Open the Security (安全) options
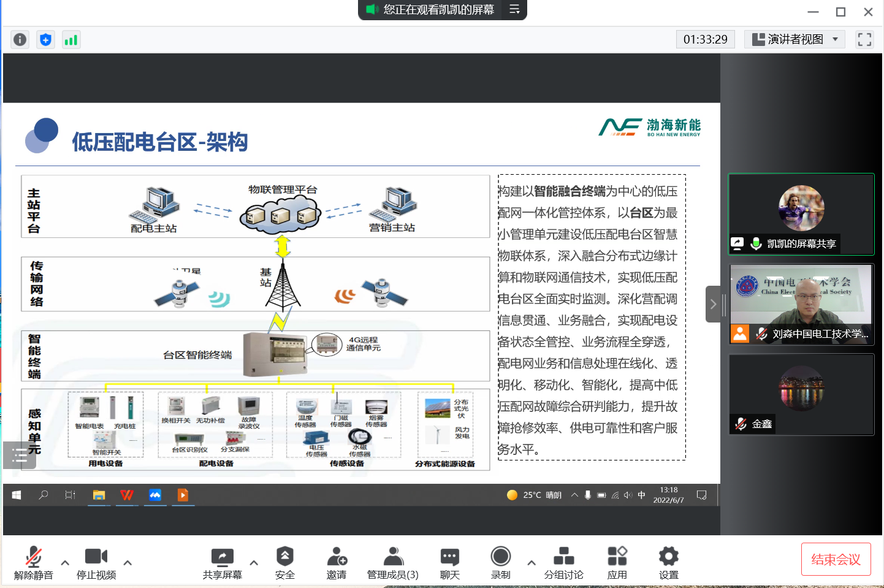This screenshot has width=884, height=588. click(x=284, y=563)
